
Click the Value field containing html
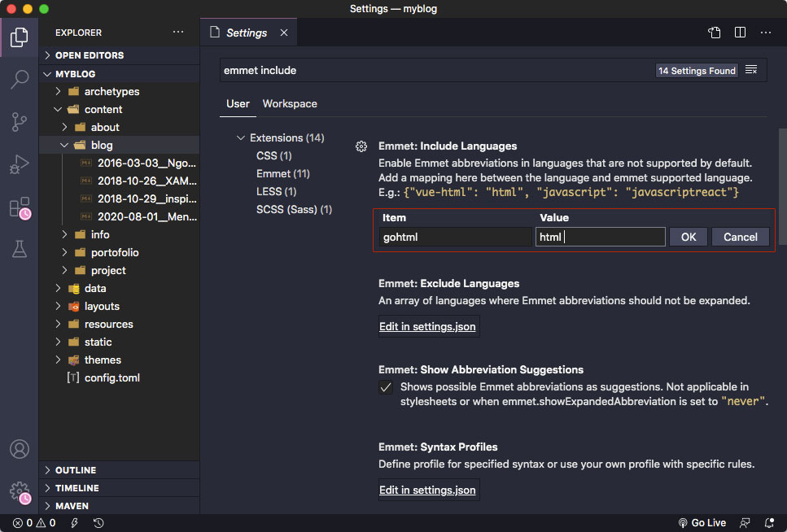601,237
